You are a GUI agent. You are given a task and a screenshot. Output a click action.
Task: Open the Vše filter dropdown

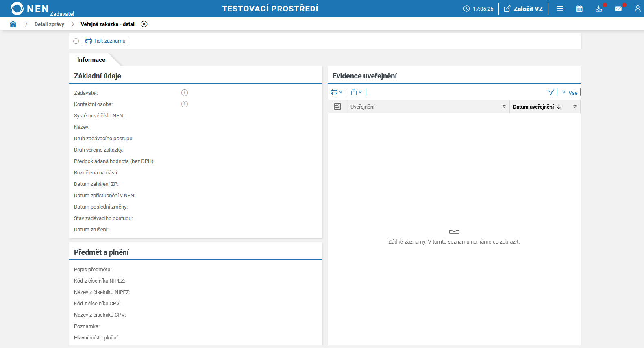[x=570, y=92]
